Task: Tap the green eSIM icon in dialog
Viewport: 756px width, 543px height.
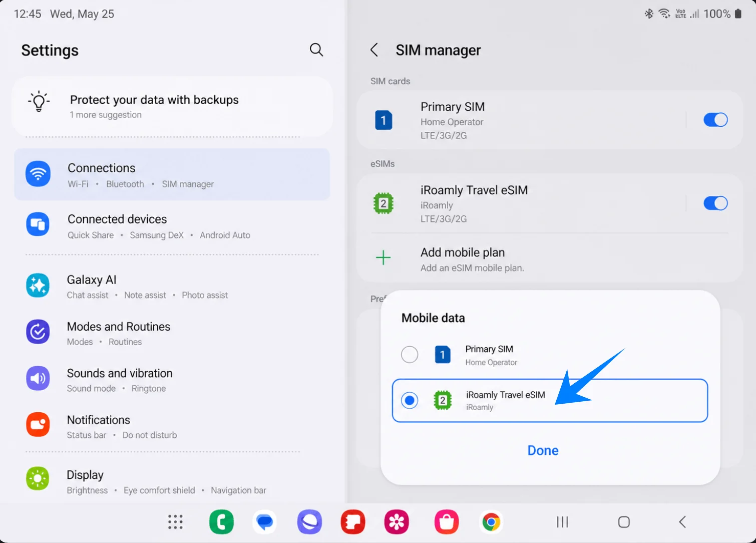Action: point(443,400)
